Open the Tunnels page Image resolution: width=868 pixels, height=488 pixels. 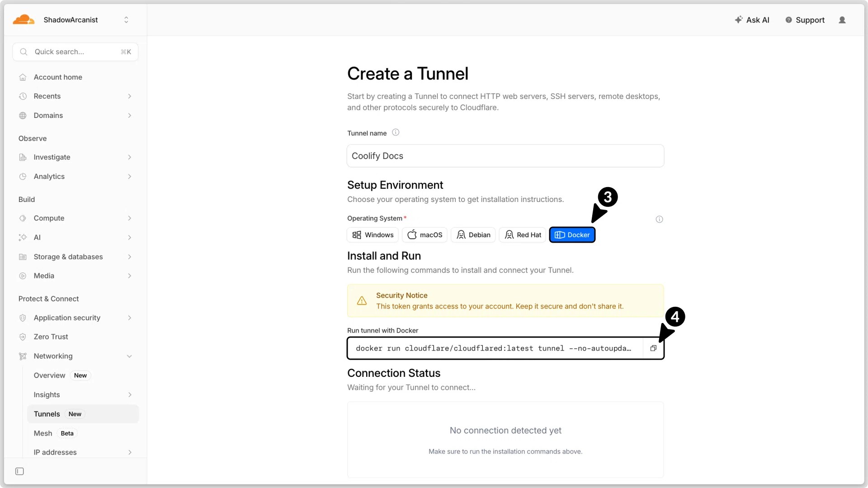pos(83,414)
